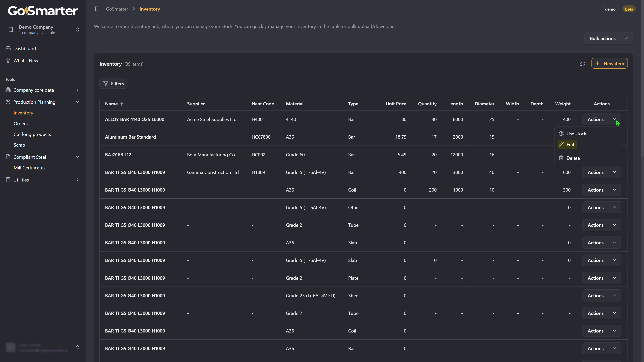The image size is (644, 362).
Task: Click the sidebar toggle panel icon
Action: click(x=96, y=9)
